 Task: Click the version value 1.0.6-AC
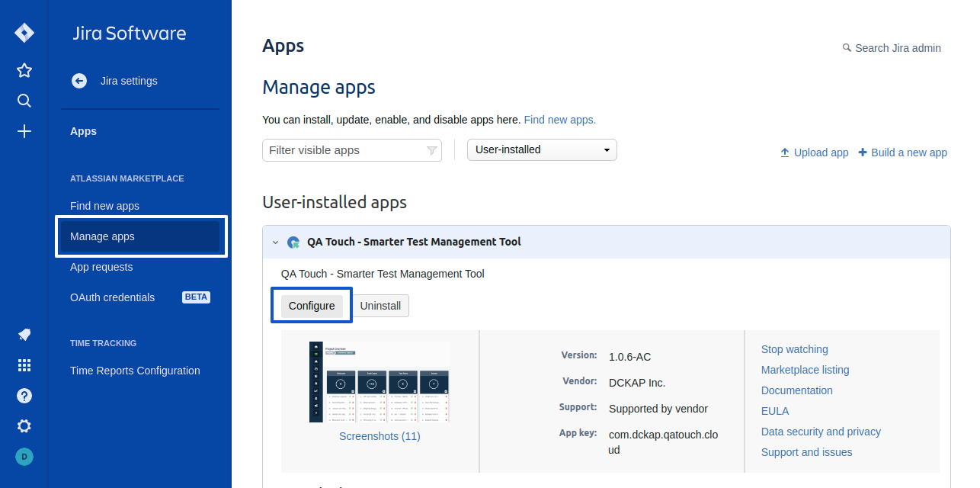pyautogui.click(x=629, y=357)
